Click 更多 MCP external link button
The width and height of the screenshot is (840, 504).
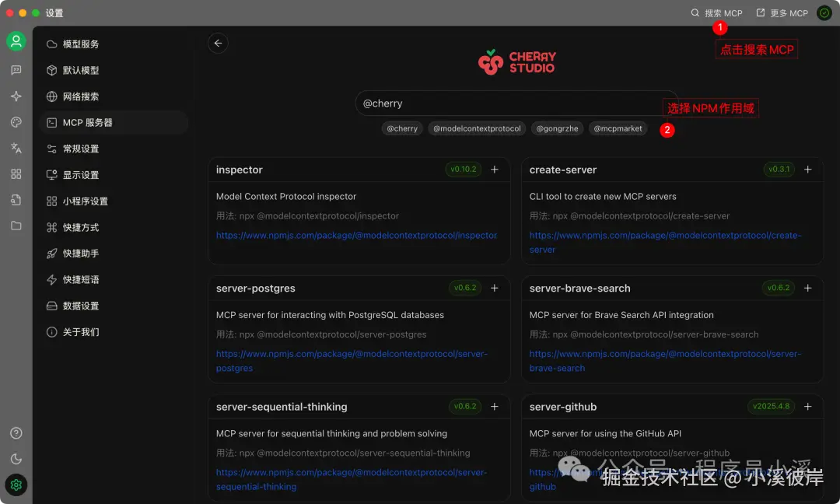click(782, 13)
